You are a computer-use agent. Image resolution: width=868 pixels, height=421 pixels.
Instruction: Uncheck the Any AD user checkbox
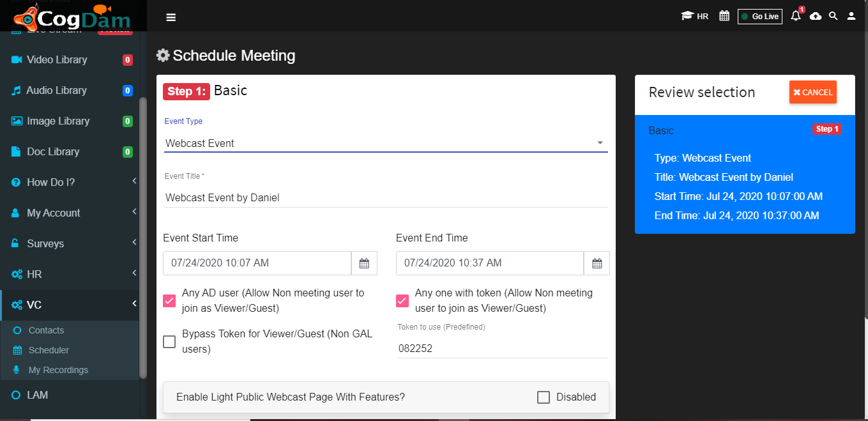(x=169, y=301)
